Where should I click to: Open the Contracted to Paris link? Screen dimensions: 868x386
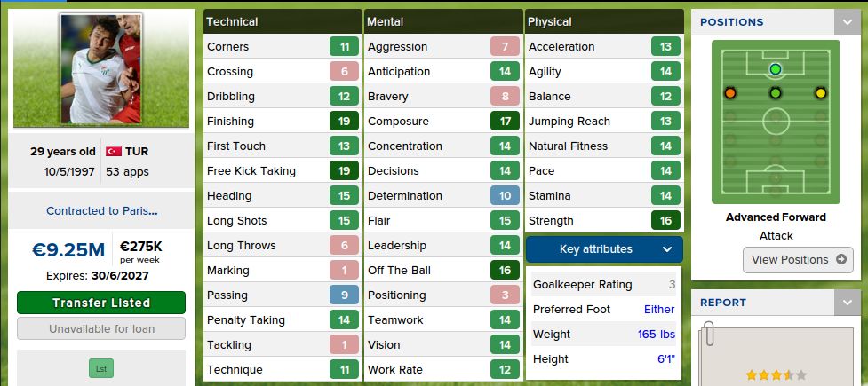click(101, 211)
